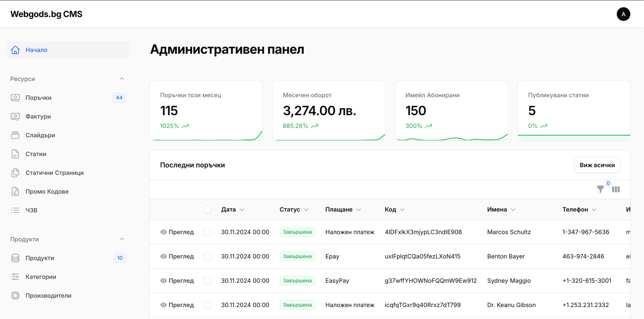Screen dimensions: 644x319
Task: Click the Статични Страници pages icon
Action: (x=15, y=173)
